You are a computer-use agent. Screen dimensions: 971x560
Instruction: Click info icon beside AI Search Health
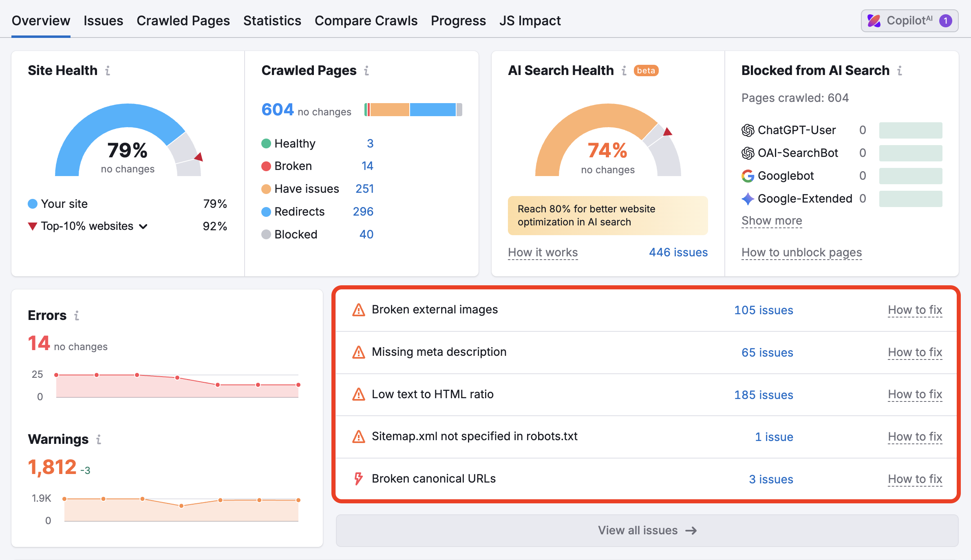(x=624, y=71)
